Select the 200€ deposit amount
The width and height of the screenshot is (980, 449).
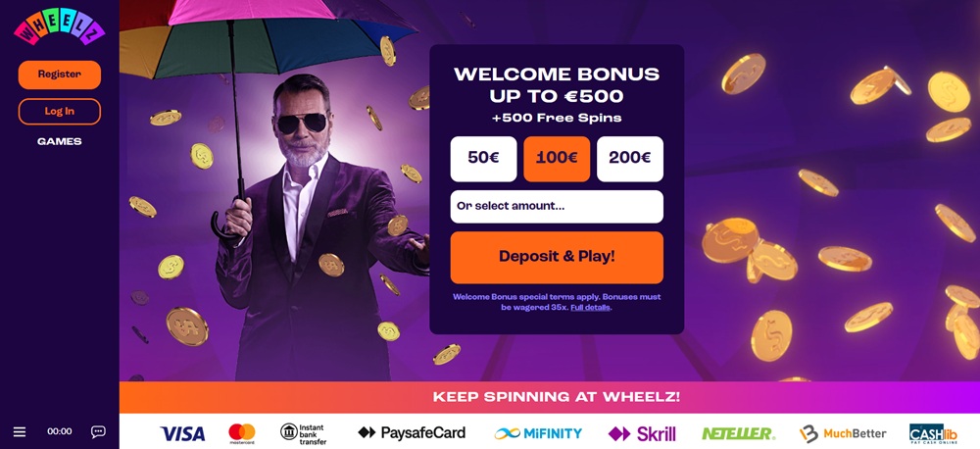click(x=630, y=159)
